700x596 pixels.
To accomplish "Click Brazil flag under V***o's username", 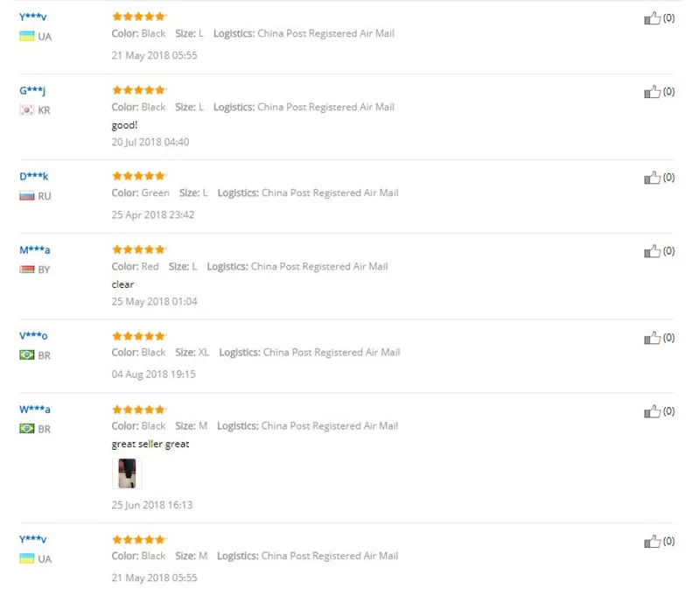I will pyautogui.click(x=27, y=356).
